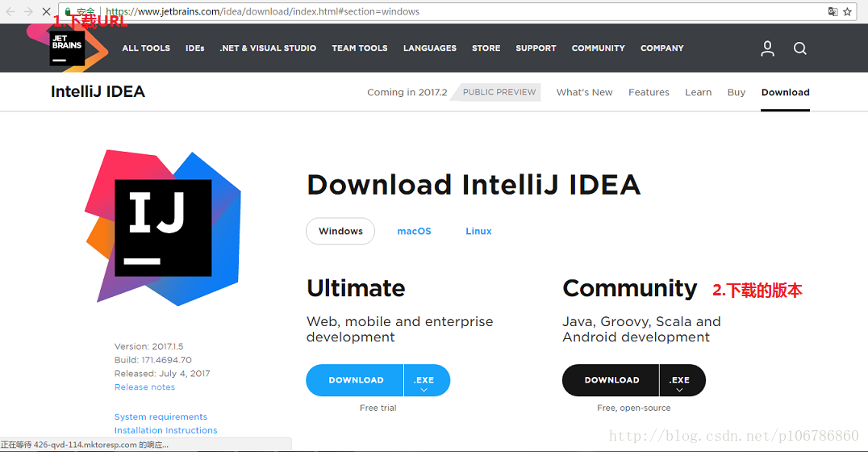Open the user account icon
Screen dimensions: 868x452
(x=767, y=48)
